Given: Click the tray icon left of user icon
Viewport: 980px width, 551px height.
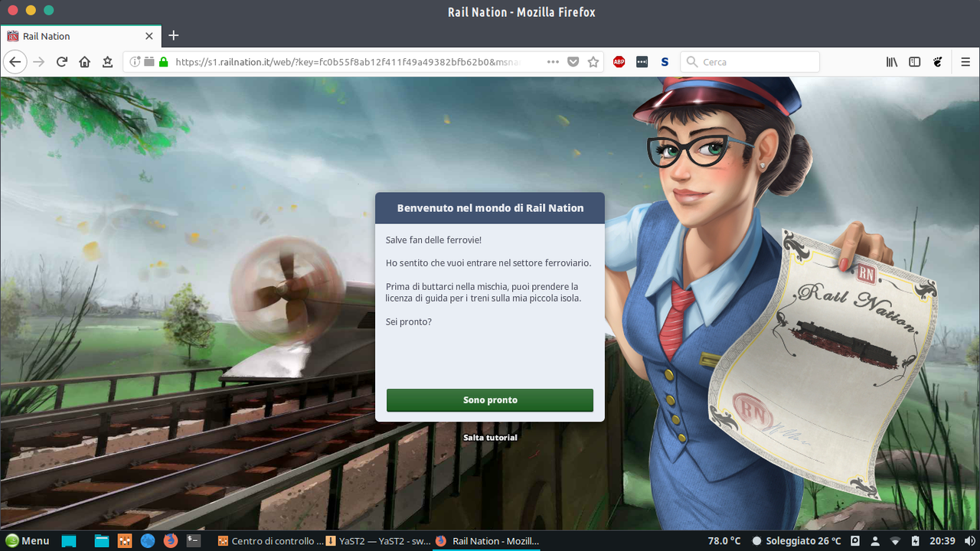Looking at the screenshot, I should 857,541.
